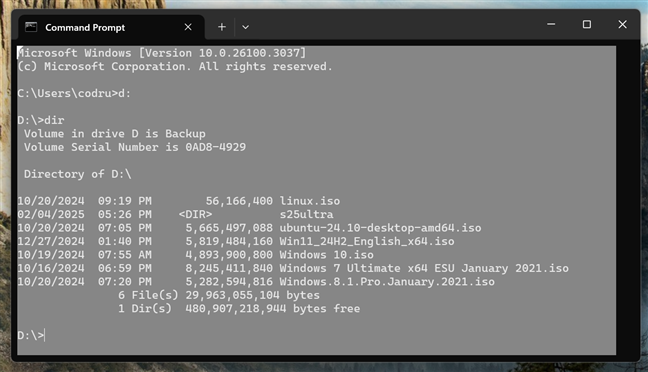Click the 5,819,484,160 file size
Screen dimensions: 648x372
(x=229, y=241)
